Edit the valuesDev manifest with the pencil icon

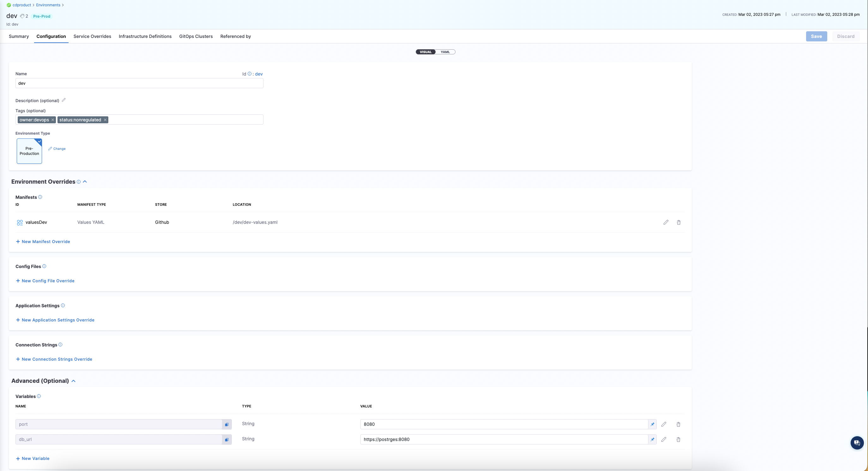666,222
